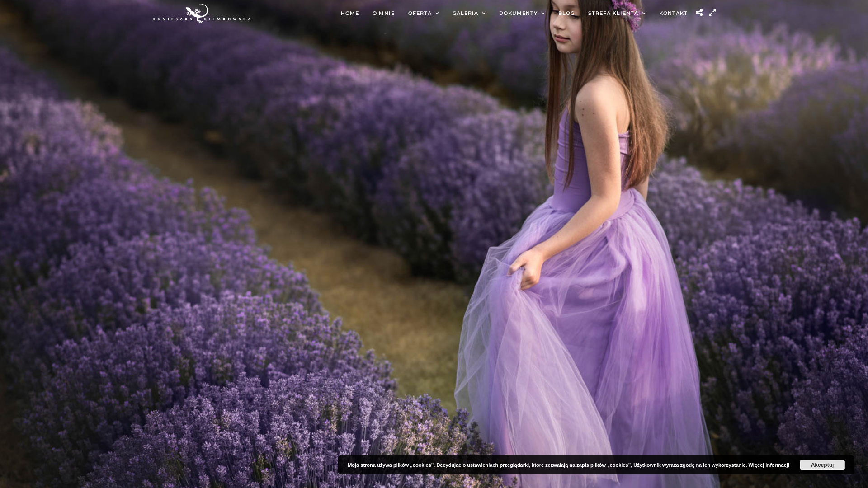Open the DOKUMENTY menu item

[518, 13]
